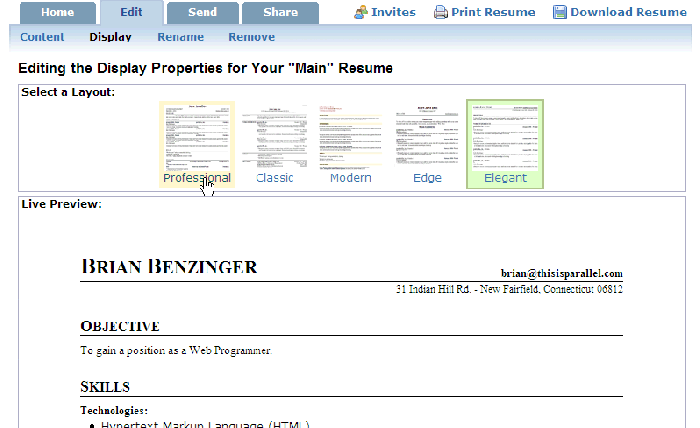Click the Professional layout label

tap(197, 178)
